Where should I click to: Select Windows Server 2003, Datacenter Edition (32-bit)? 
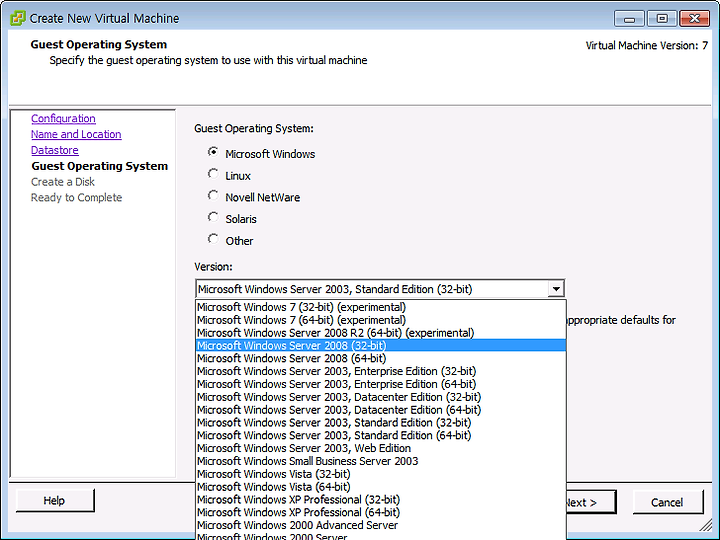point(380,397)
